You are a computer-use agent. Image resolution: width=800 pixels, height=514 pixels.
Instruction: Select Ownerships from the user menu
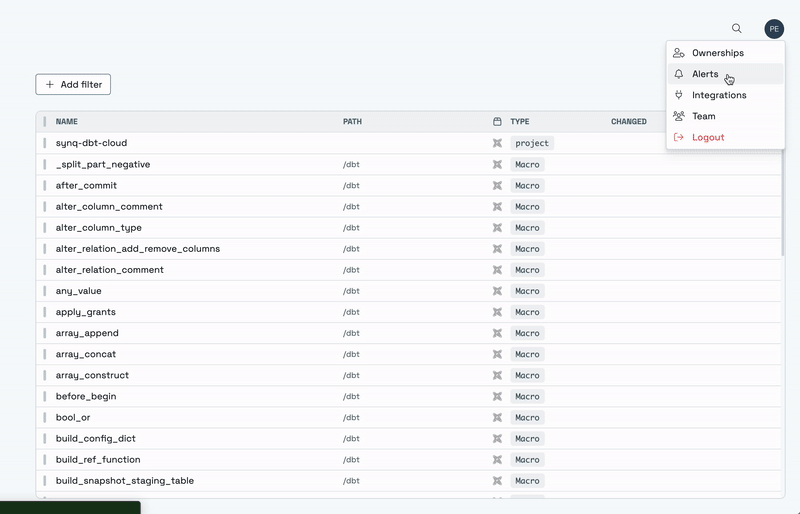click(x=725, y=53)
